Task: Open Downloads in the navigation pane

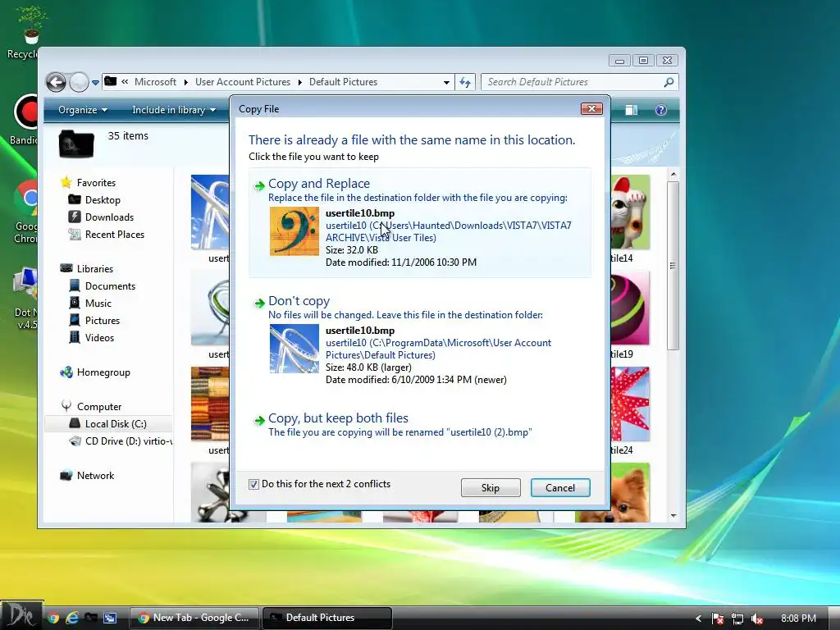Action: point(109,217)
